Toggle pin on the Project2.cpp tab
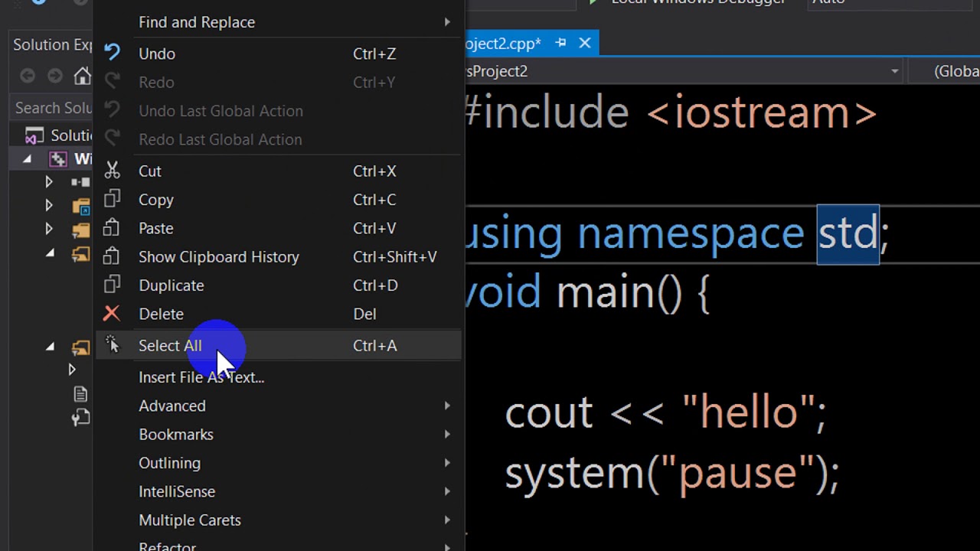This screenshot has height=551, width=980. coord(560,43)
